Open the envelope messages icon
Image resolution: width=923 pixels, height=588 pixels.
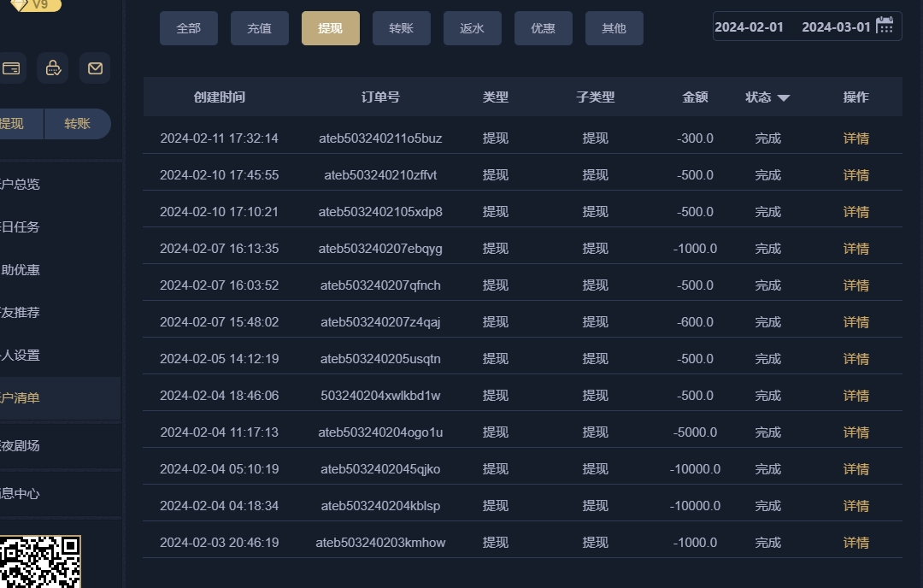[x=95, y=68]
